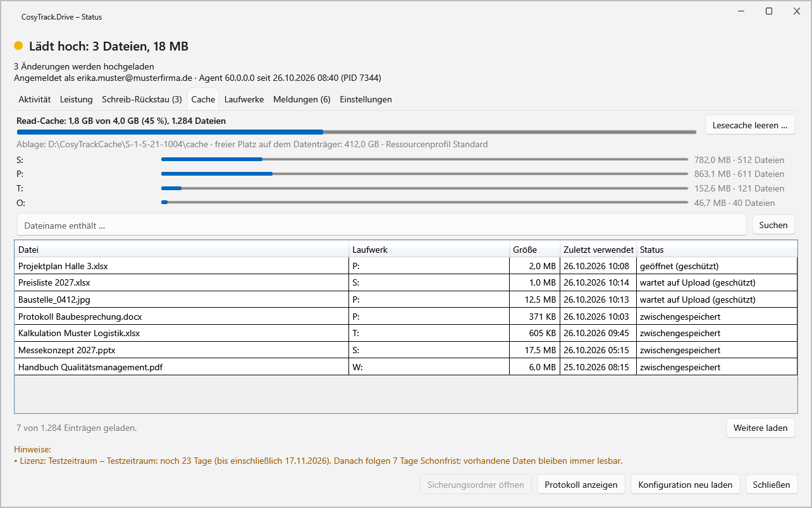Click the Schließen button
The height and width of the screenshot is (508, 812).
(772, 485)
